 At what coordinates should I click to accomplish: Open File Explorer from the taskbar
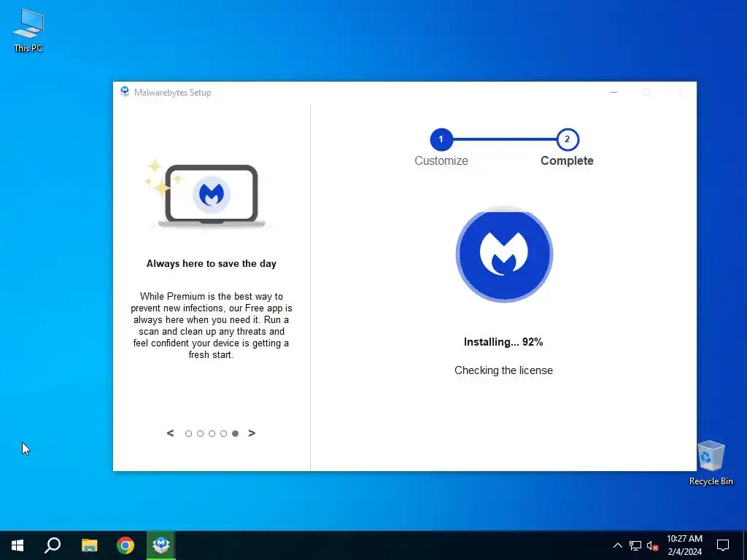[89, 545]
